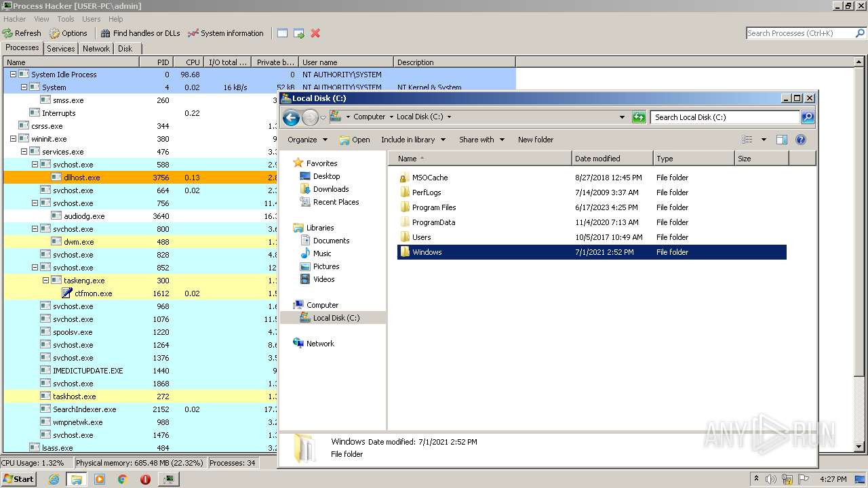Screen dimensions: 868x488
Task: Click the green refresh button in Explorer address bar
Action: coord(638,117)
